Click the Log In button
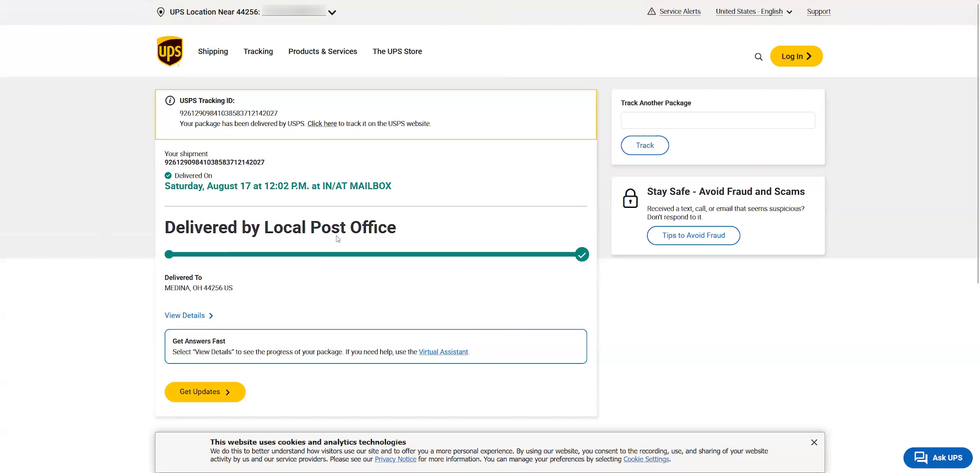Image resolution: width=980 pixels, height=473 pixels. click(x=796, y=56)
